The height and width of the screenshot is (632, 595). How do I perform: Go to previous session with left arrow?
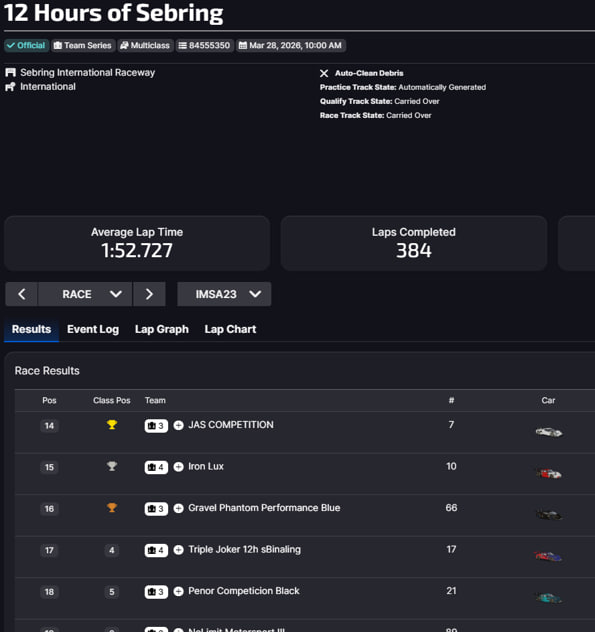coord(21,294)
